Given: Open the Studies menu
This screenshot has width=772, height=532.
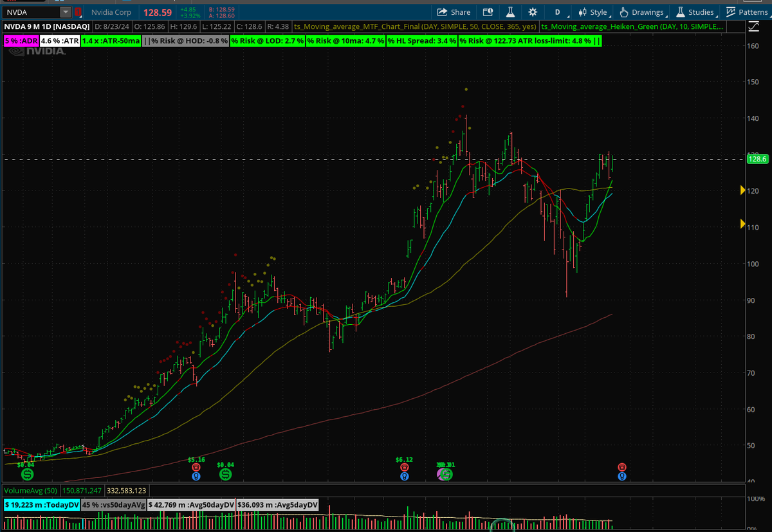Looking at the screenshot, I should click(695, 12).
